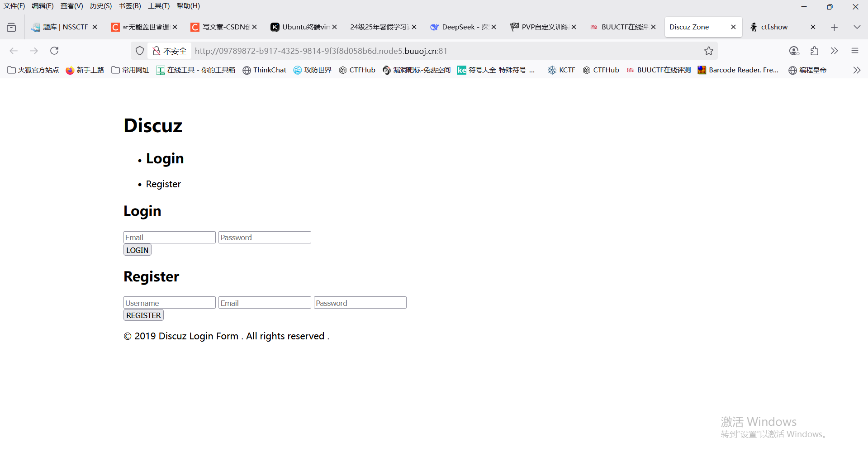Viewport: 868px width, 457px height.
Task: Open the 漏洞靶标-免费空间 bookmark
Action: (x=417, y=70)
